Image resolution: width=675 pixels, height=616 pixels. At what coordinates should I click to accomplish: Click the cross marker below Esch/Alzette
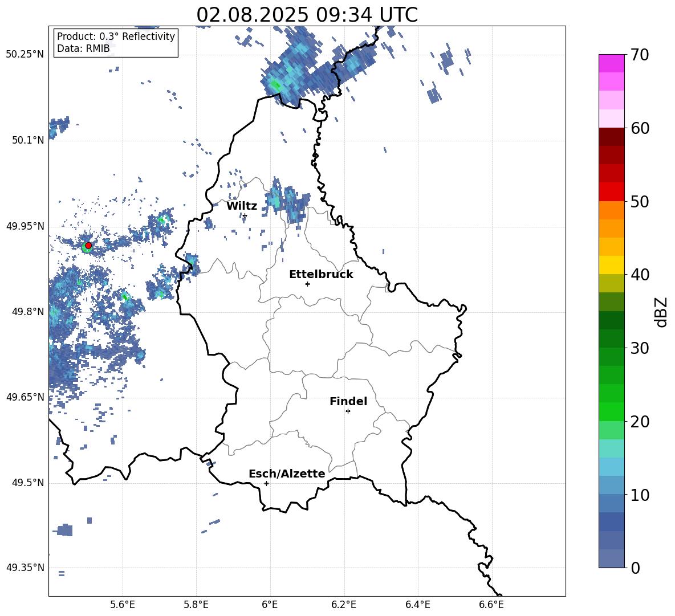coord(266,483)
